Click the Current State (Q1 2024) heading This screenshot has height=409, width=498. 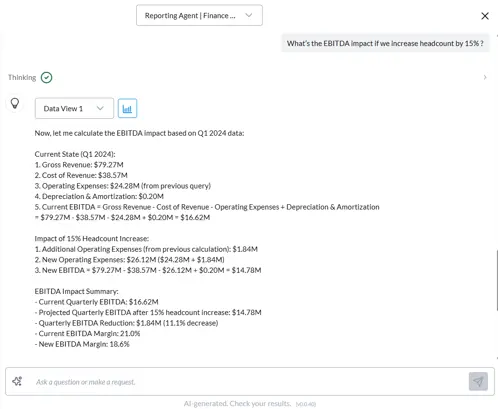click(x=75, y=154)
